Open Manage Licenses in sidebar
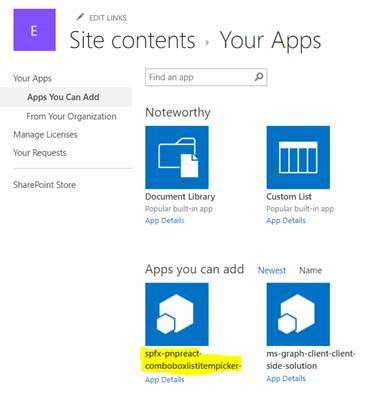This screenshot has height=394, width=368. click(x=45, y=135)
